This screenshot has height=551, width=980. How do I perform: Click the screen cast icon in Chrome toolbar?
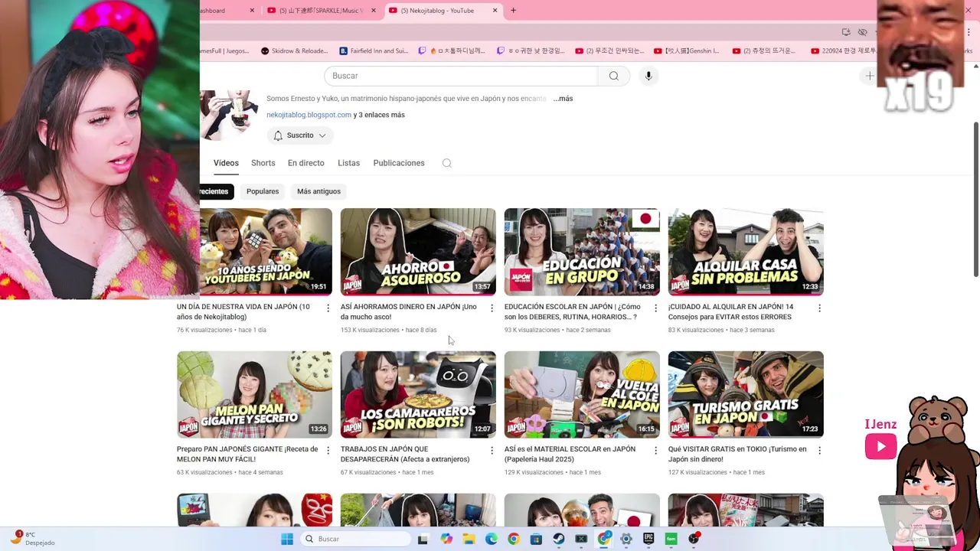(846, 32)
